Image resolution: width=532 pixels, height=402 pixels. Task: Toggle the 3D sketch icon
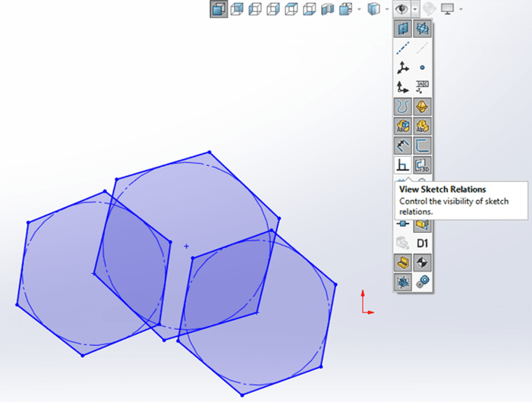[x=423, y=165]
